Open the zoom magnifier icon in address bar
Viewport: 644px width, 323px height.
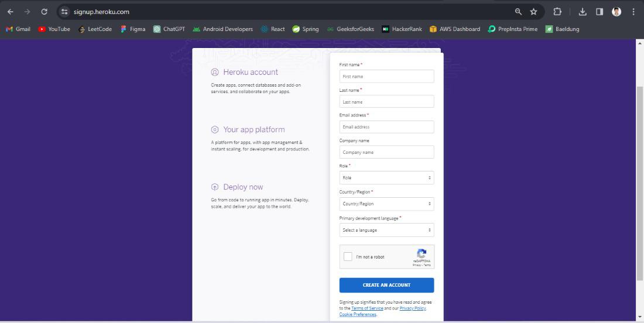point(518,12)
